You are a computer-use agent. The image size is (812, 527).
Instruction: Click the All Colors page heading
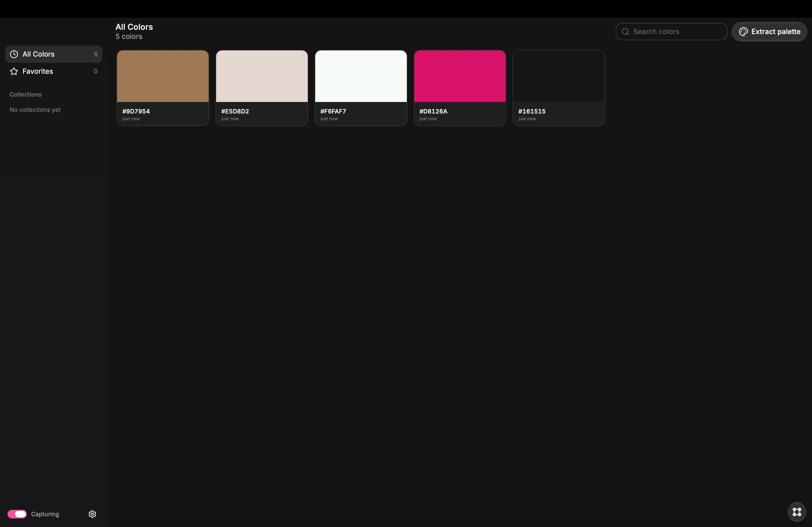[x=134, y=27]
